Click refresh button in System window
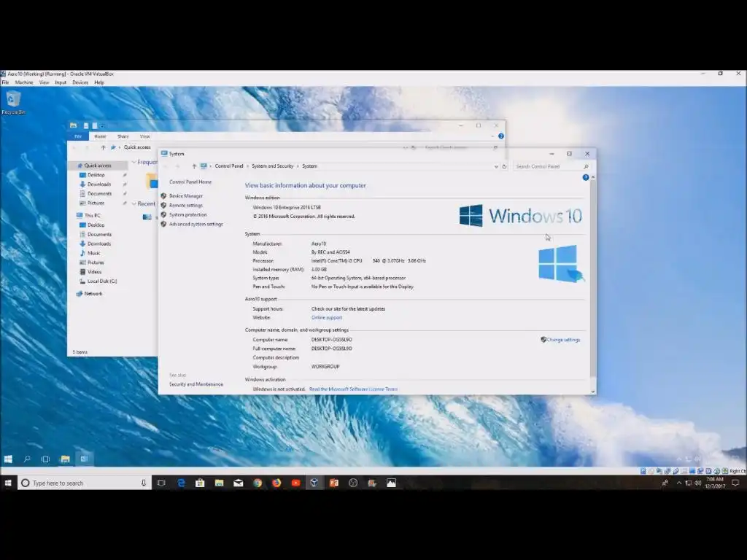This screenshot has width=747, height=560. point(504,167)
